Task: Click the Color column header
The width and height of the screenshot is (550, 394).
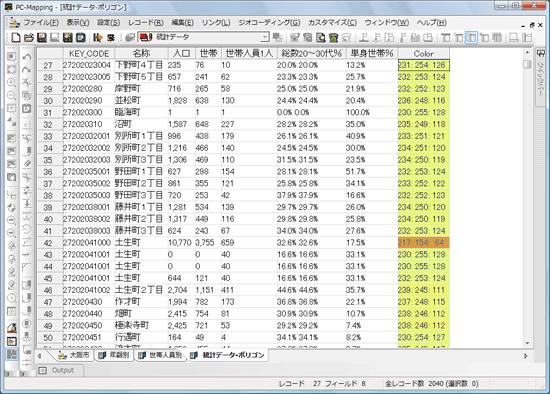Action: [x=423, y=53]
